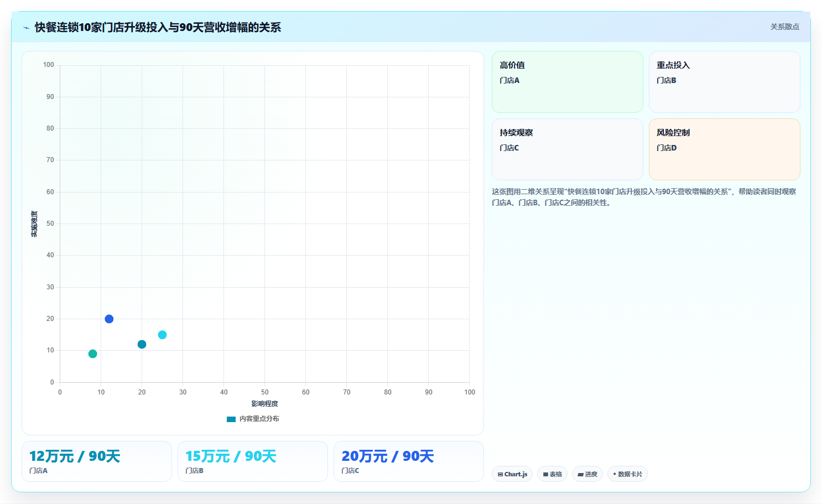The image size is (822, 504).
Task: Click the dark teal scatter point at x=20
Action: click(142, 344)
